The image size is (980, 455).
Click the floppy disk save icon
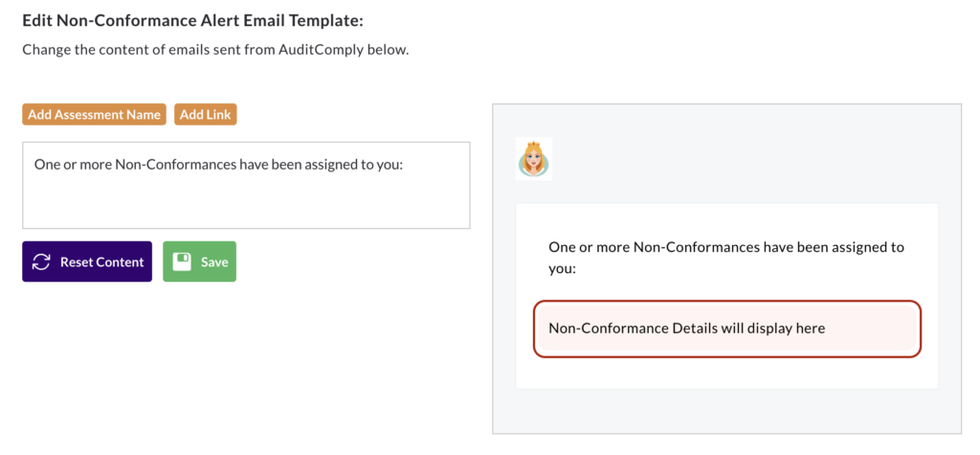(x=182, y=262)
